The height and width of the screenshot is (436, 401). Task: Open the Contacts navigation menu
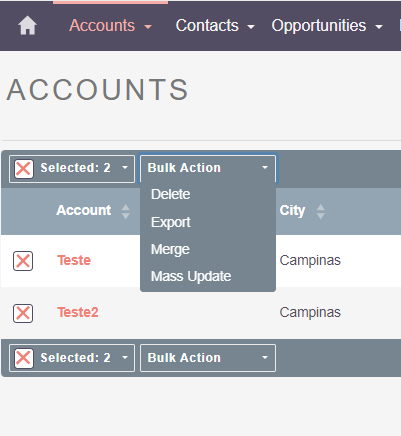[215, 26]
